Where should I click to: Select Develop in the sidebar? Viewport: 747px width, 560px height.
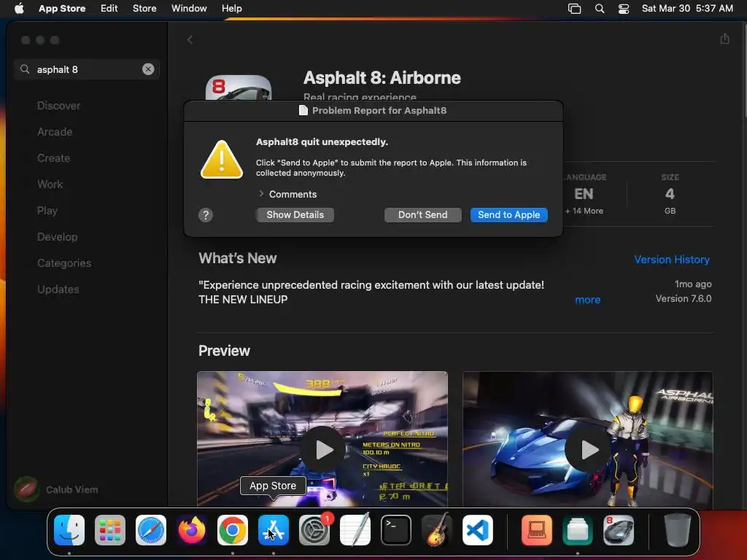pyautogui.click(x=57, y=237)
